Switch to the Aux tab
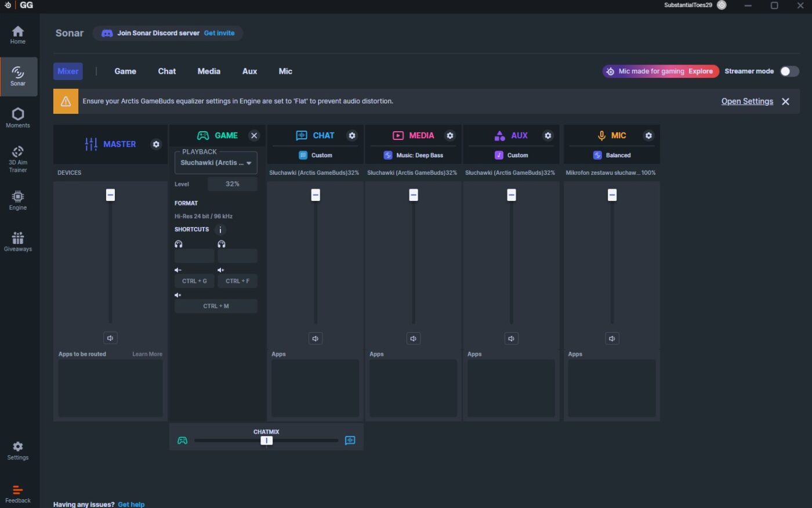The width and height of the screenshot is (812, 508). (x=249, y=71)
